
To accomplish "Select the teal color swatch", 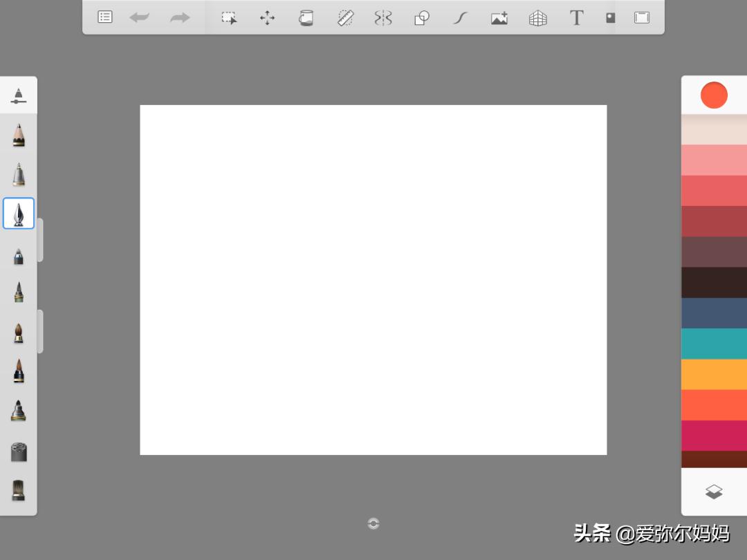I will point(713,344).
